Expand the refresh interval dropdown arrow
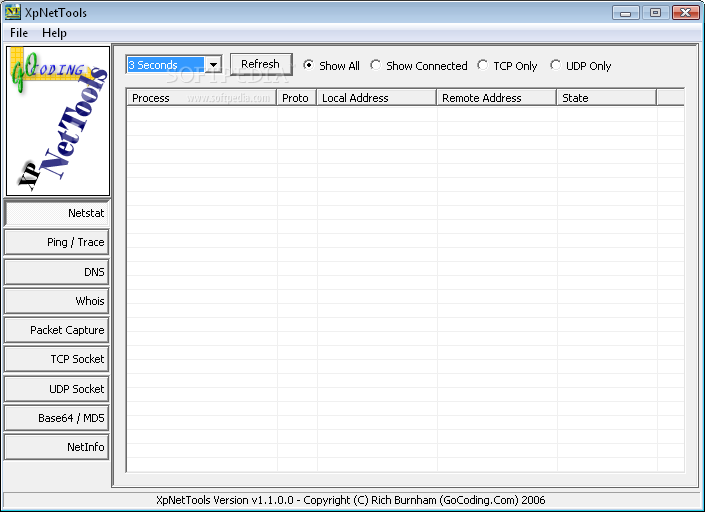The image size is (705, 512). pyautogui.click(x=214, y=65)
